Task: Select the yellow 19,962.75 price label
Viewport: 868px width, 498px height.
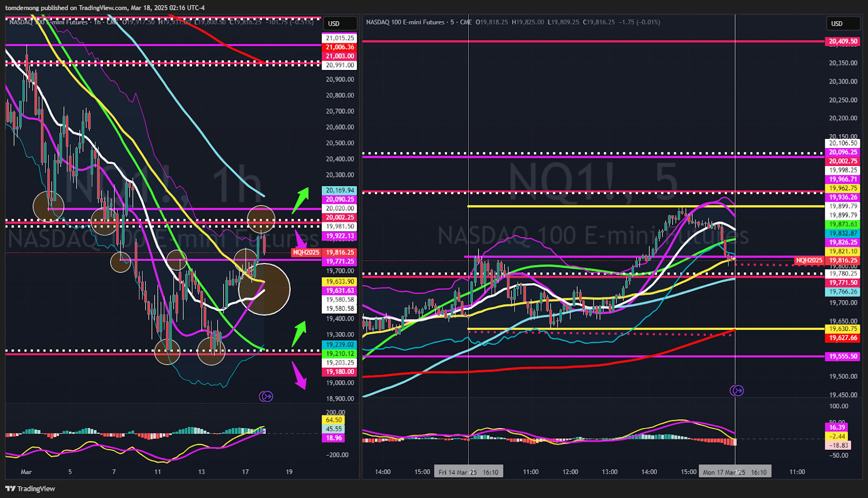Action: 843,188
